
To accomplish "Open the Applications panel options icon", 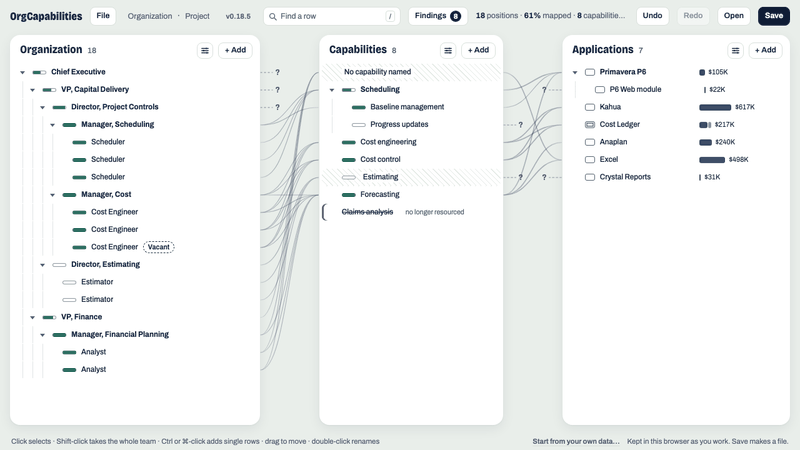I will 735,51.
